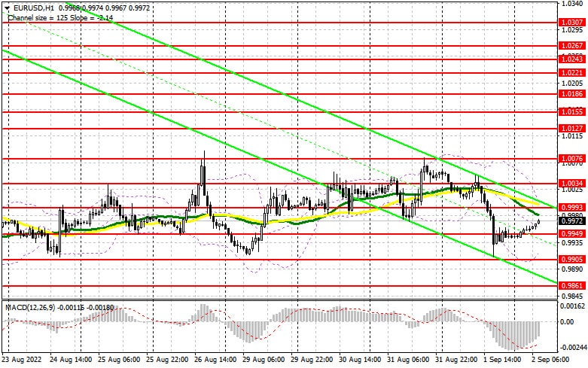588x368 pixels.
Task: Click the latest candlestick at the current price
Action: tap(539, 221)
